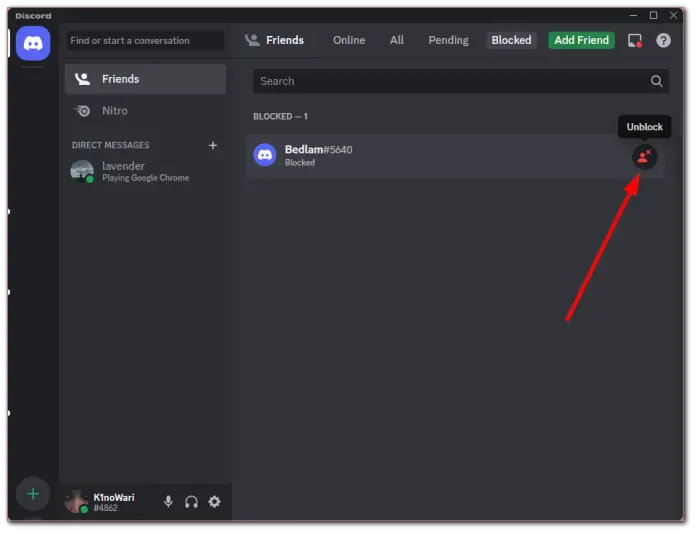696x534 pixels.
Task: Open the Help question mark icon
Action: 663,41
